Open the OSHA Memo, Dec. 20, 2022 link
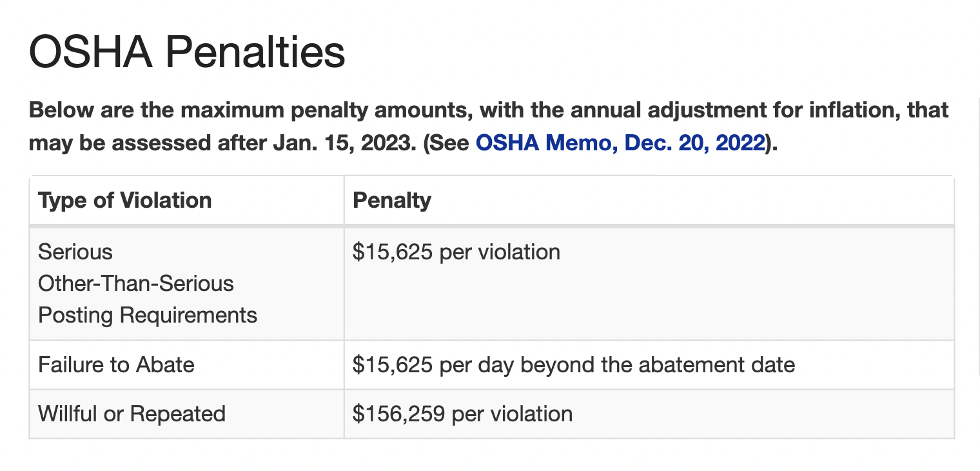This screenshot has width=980, height=471. point(620,143)
